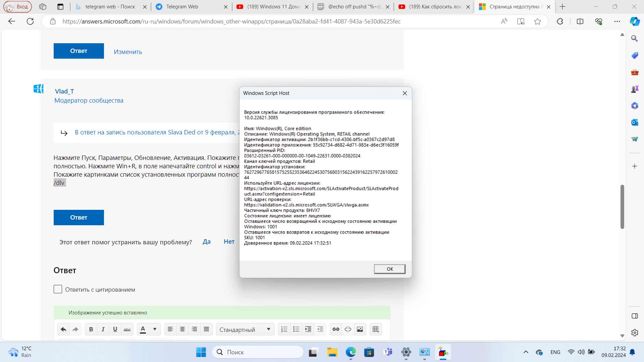Align text left in the editor
Screen dimensions: 644x362
pyautogui.click(x=170, y=329)
